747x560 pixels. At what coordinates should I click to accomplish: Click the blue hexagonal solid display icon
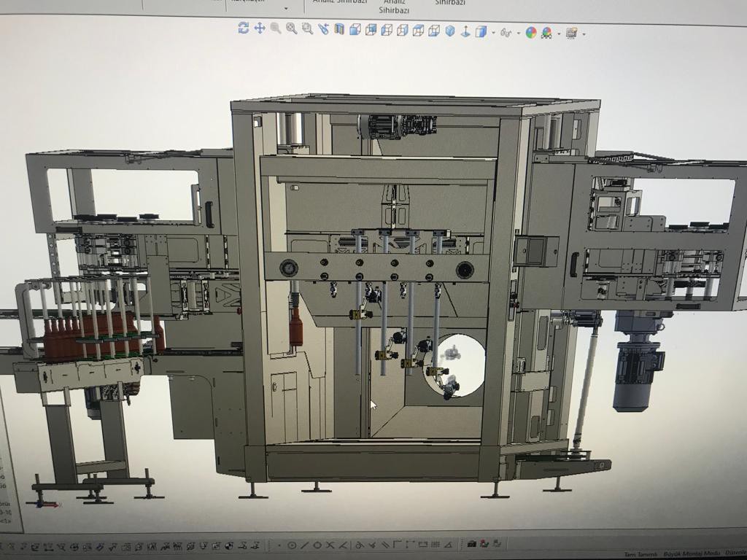click(450, 31)
